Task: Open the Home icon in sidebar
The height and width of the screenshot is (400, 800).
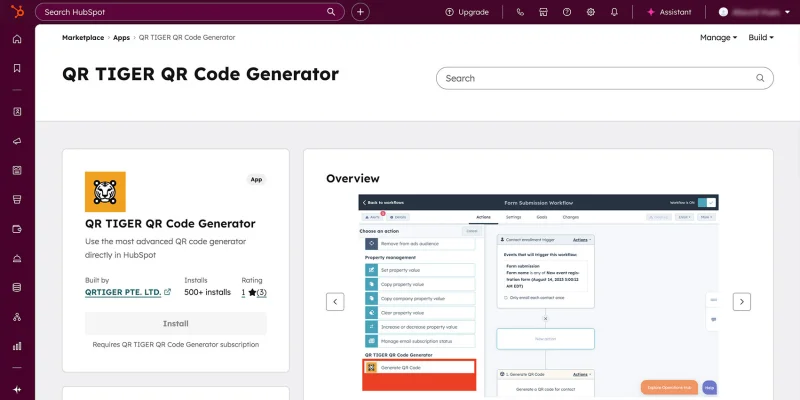Action: [17, 39]
